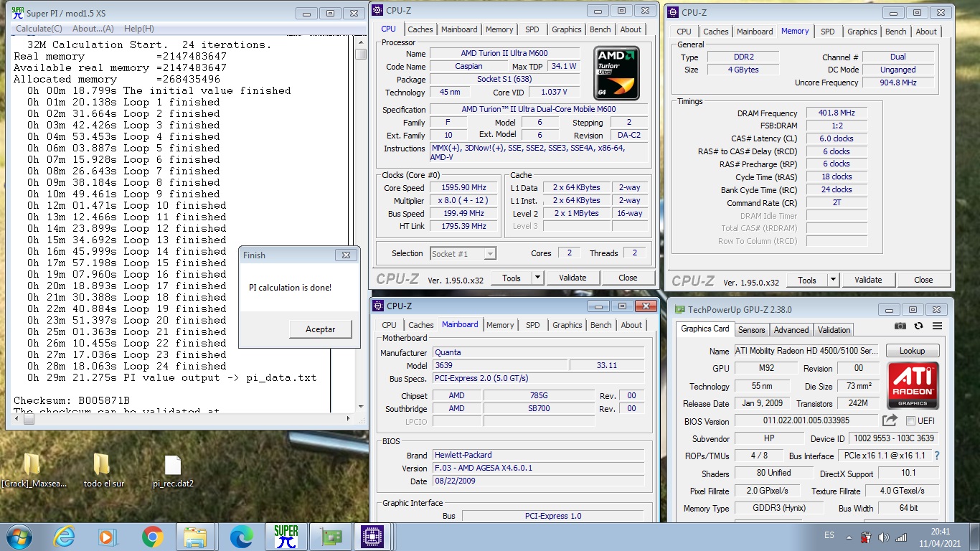Click the ES language indicator
Viewport: 980px width, 551px height.
point(829,536)
